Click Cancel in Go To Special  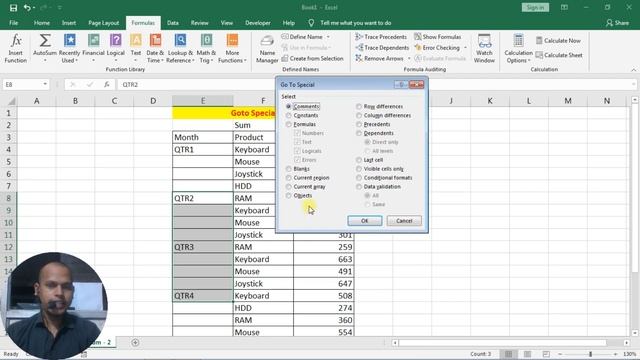(x=404, y=221)
